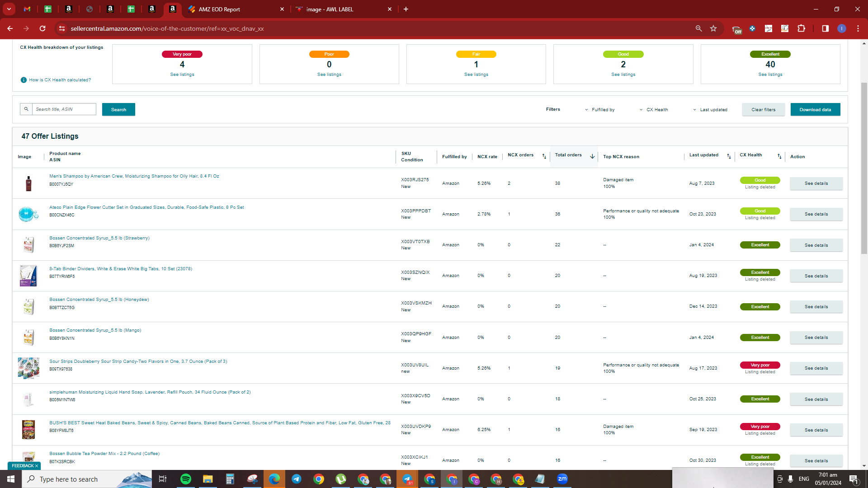Click the magnifier icon in the search box

[x=26, y=109]
